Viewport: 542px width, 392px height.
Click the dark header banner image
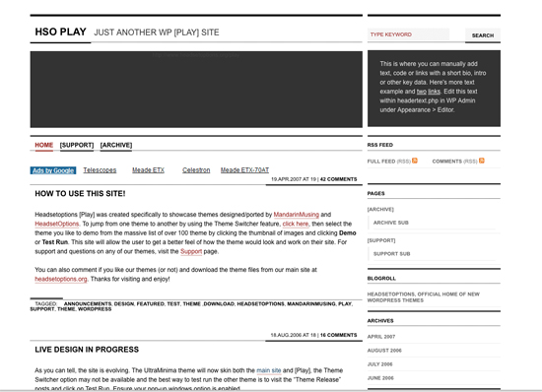196,90
